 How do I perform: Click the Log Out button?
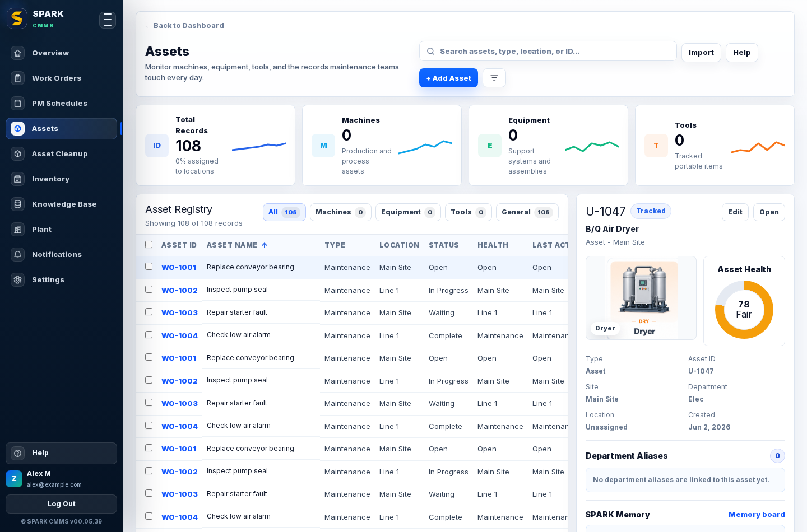tap(61, 504)
